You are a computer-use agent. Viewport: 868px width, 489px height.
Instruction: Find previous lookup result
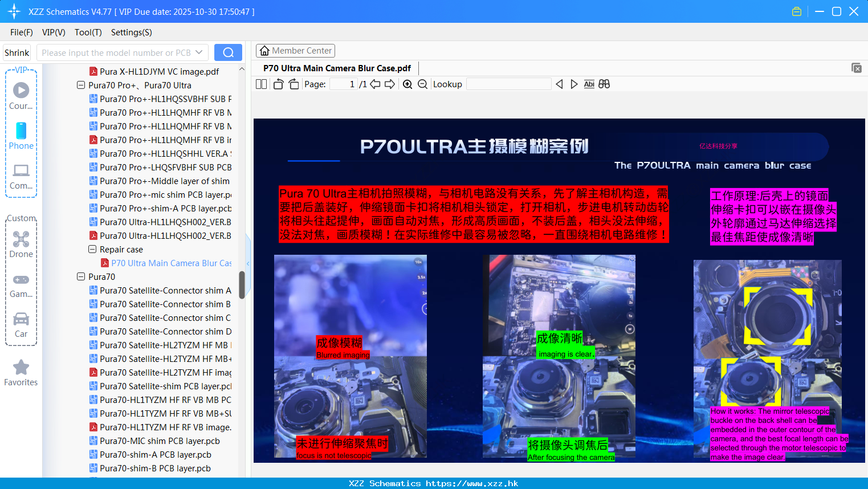[559, 84]
